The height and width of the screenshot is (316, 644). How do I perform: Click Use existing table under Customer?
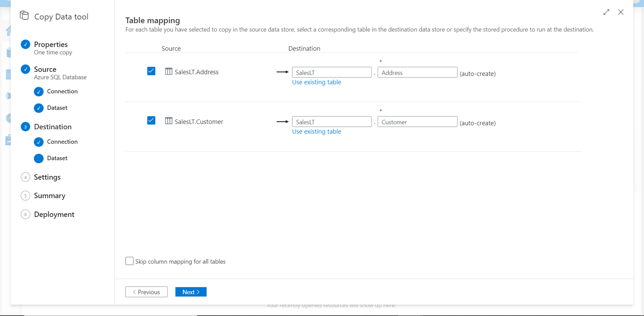pyautogui.click(x=316, y=132)
